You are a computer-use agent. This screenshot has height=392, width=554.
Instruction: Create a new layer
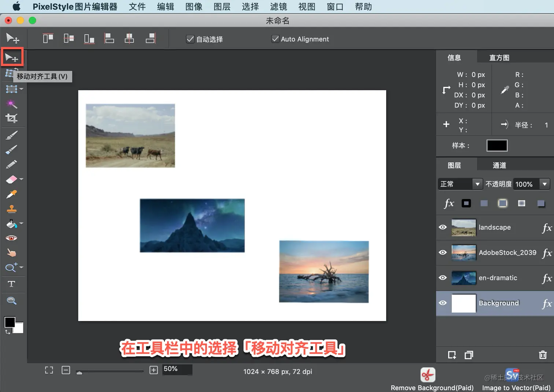coord(452,355)
